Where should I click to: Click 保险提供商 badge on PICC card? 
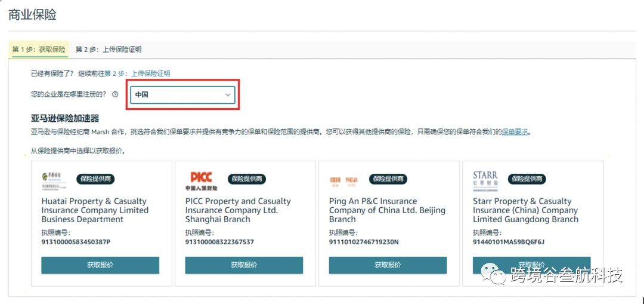coord(247,179)
